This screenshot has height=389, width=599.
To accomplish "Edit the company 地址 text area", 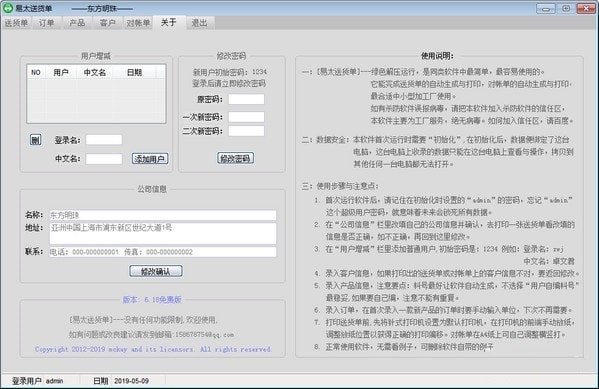I will coord(163,233).
